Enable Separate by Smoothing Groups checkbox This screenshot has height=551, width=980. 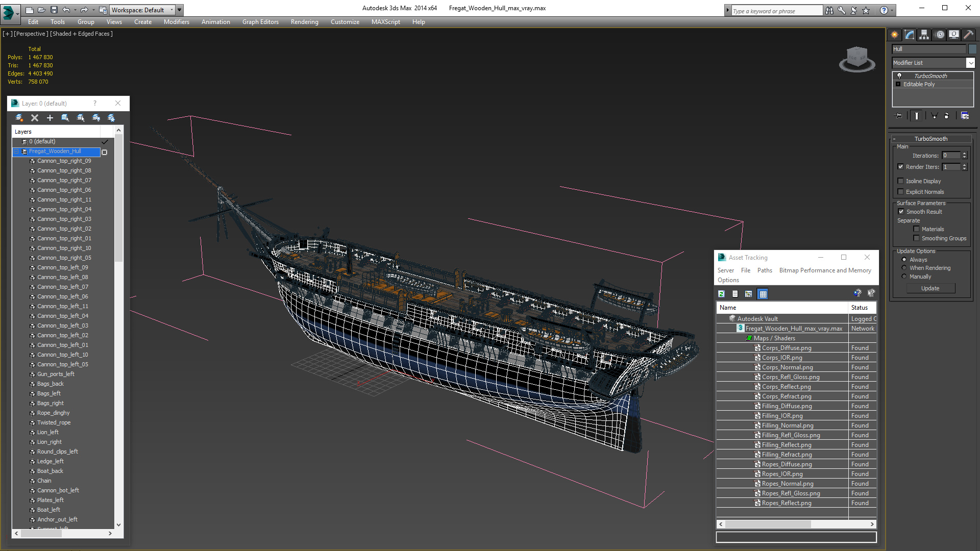916,238
